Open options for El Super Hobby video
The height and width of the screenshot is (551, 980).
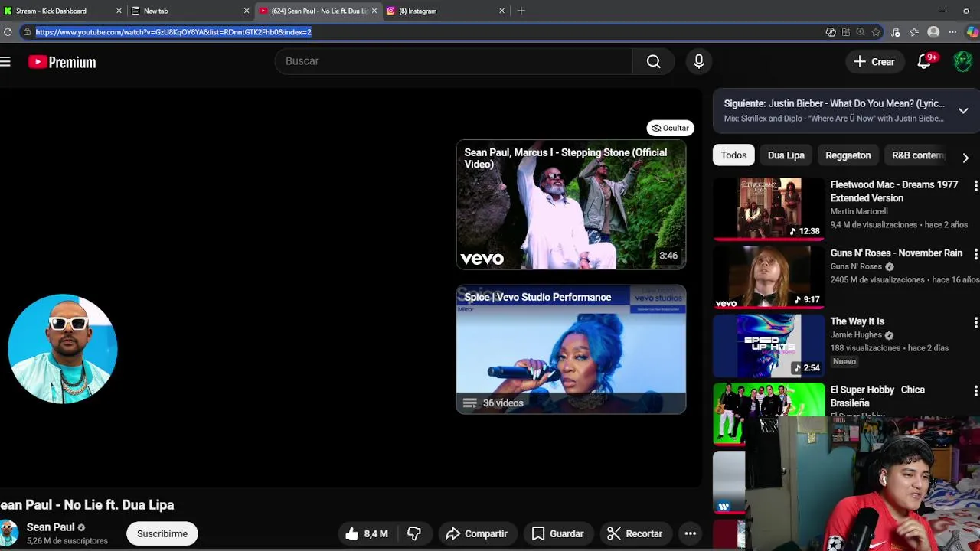(975, 391)
